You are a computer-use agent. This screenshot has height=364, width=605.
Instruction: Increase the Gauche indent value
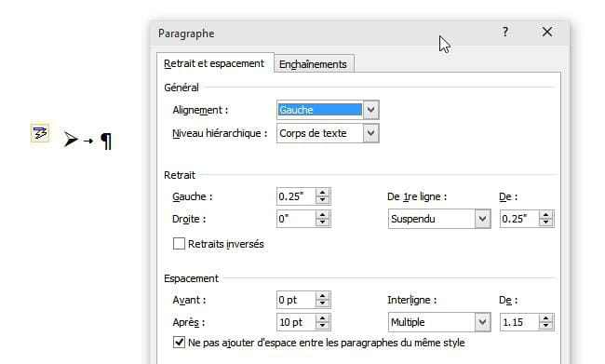pyautogui.click(x=323, y=192)
